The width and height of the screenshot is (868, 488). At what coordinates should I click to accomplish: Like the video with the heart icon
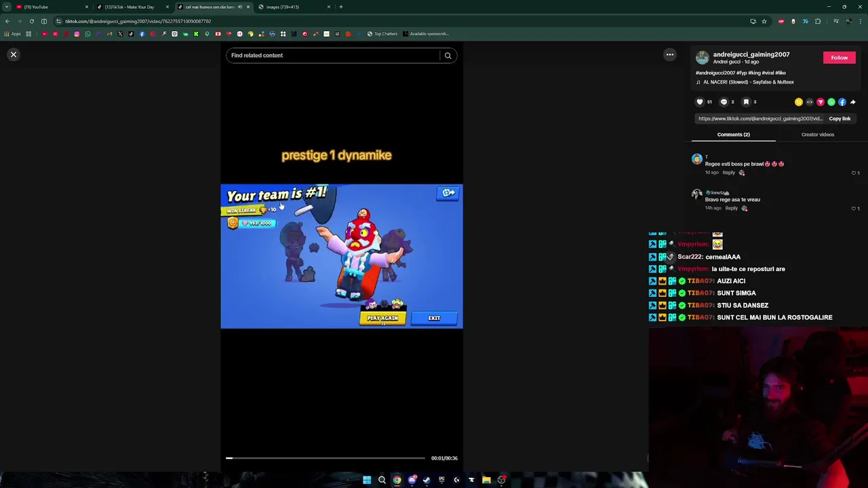coord(700,102)
